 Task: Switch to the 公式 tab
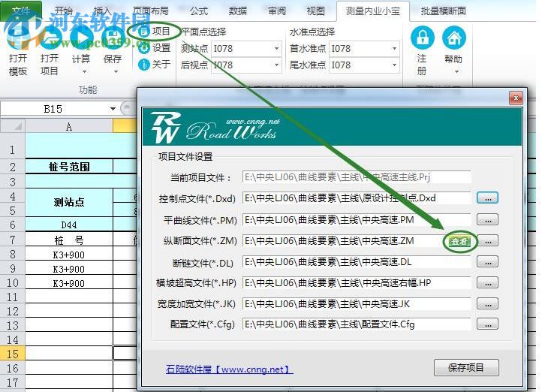coord(199,11)
